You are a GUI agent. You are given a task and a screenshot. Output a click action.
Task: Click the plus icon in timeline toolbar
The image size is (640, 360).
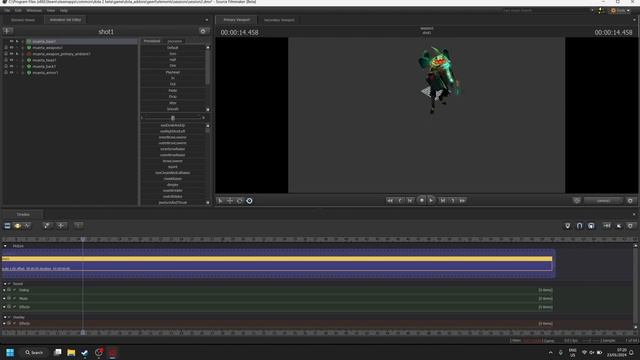point(61,226)
